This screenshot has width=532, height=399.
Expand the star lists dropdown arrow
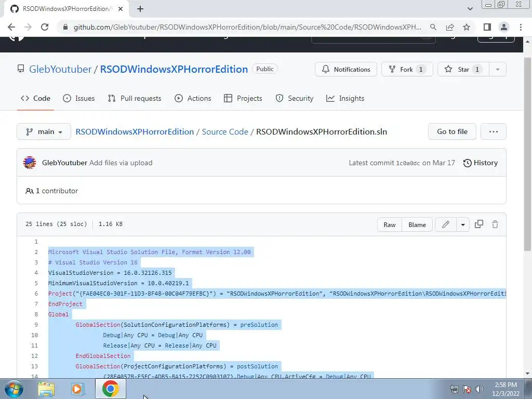498,69
